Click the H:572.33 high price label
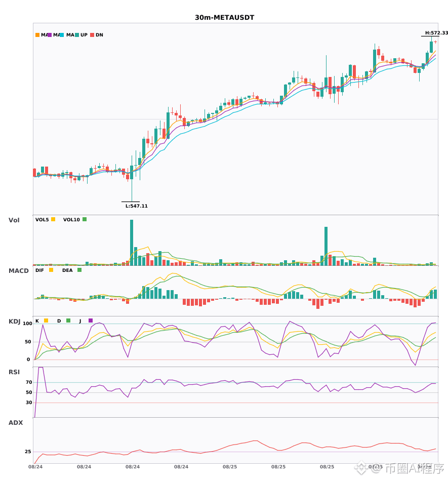The image size is (448, 481). 436,33
